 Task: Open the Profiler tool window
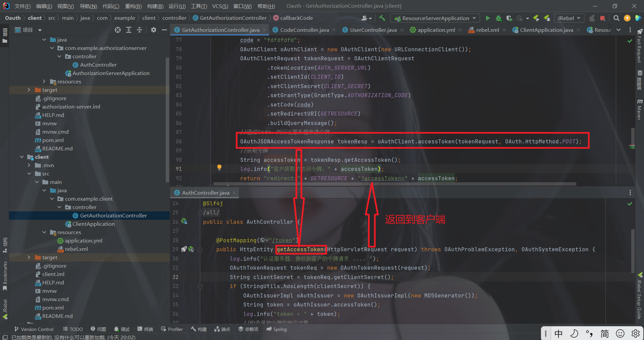(x=172, y=329)
